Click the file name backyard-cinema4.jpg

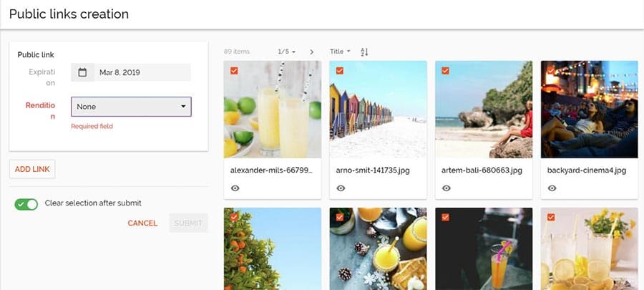tap(587, 170)
